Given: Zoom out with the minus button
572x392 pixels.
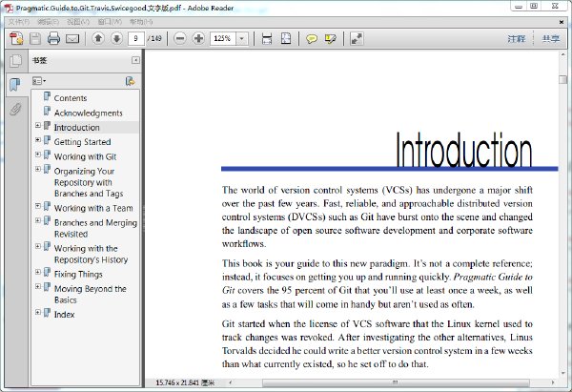Looking at the screenshot, I should click(180, 38).
